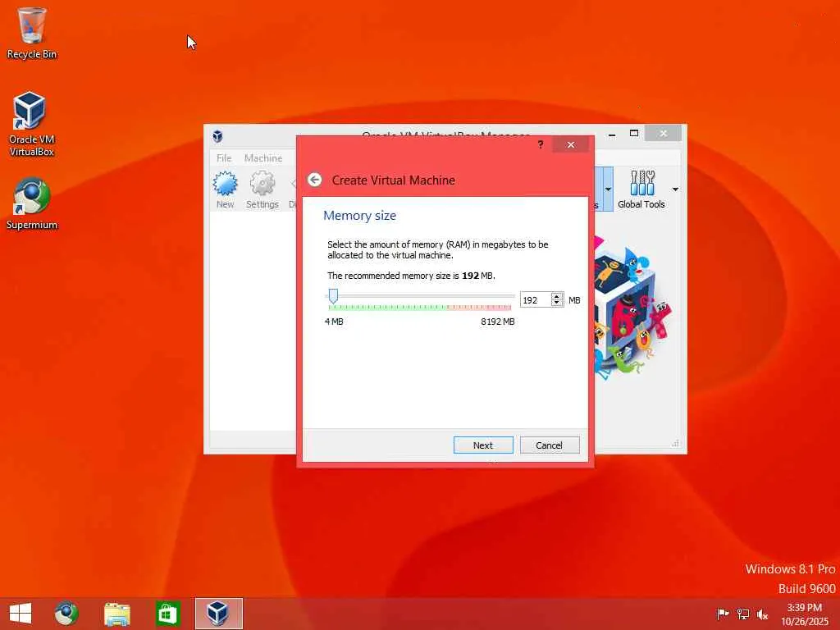Image resolution: width=840 pixels, height=630 pixels.
Task: Open Action Center flag tray icon
Action: 723,614
